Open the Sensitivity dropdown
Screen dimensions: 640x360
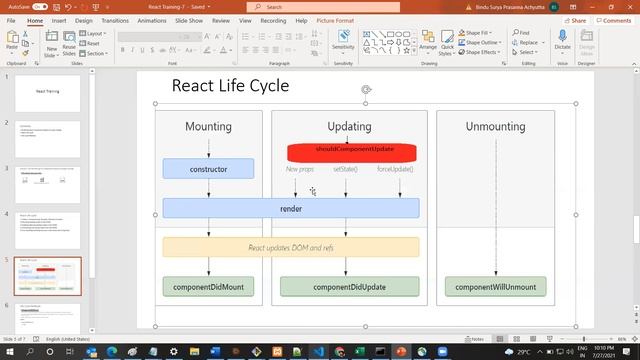click(x=343, y=42)
